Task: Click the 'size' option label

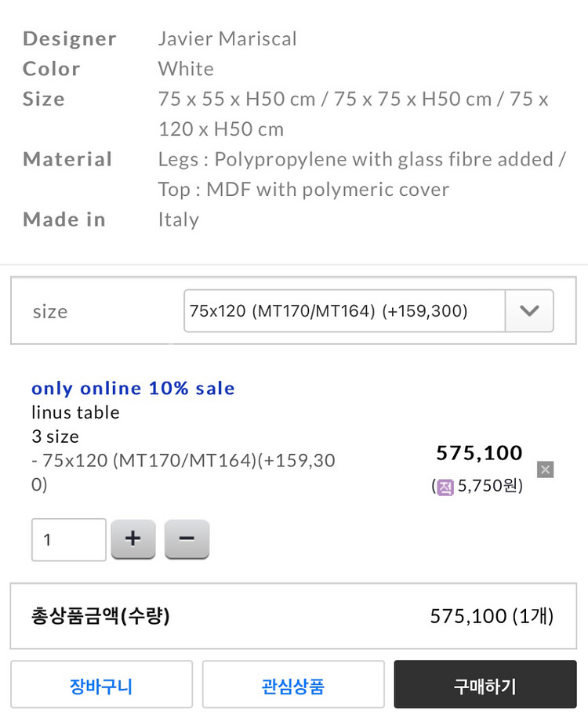Action: pos(50,312)
